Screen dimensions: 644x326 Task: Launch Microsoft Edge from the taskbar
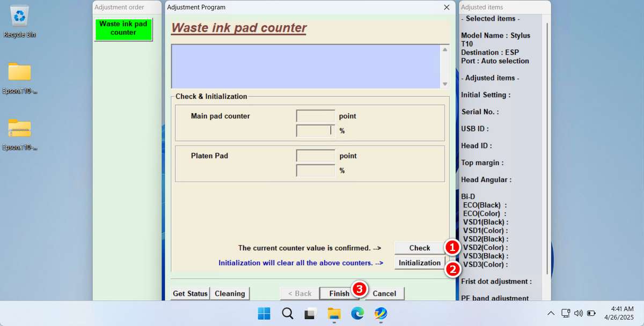(357, 313)
